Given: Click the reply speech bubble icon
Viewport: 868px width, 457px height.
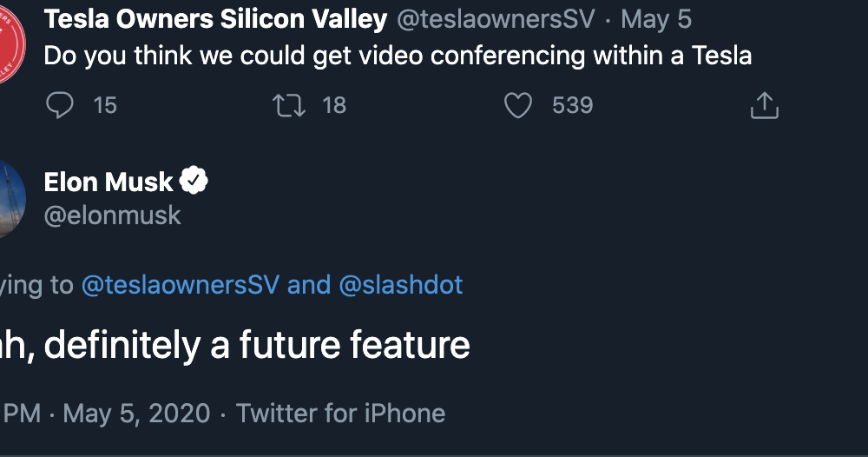Looking at the screenshot, I should click(59, 105).
